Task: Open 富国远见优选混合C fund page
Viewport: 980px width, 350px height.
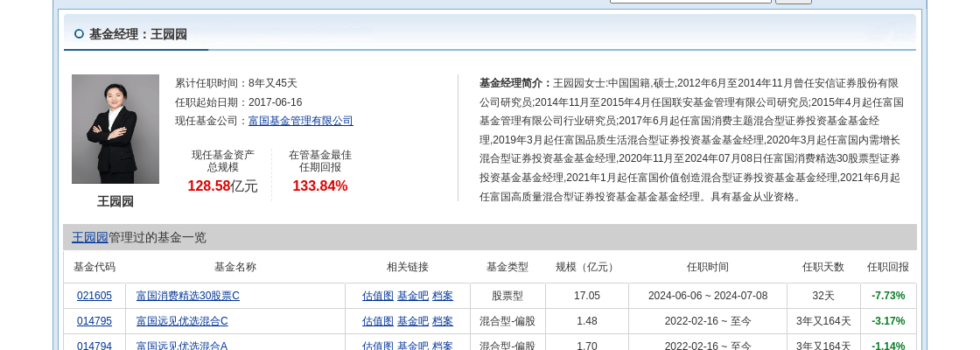Action: pos(182,321)
